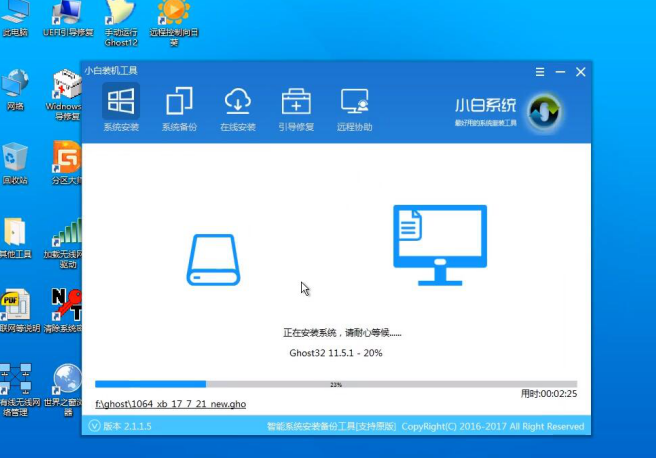
Task: Open 分区大师 orange desktop shortcut
Action: (67, 163)
